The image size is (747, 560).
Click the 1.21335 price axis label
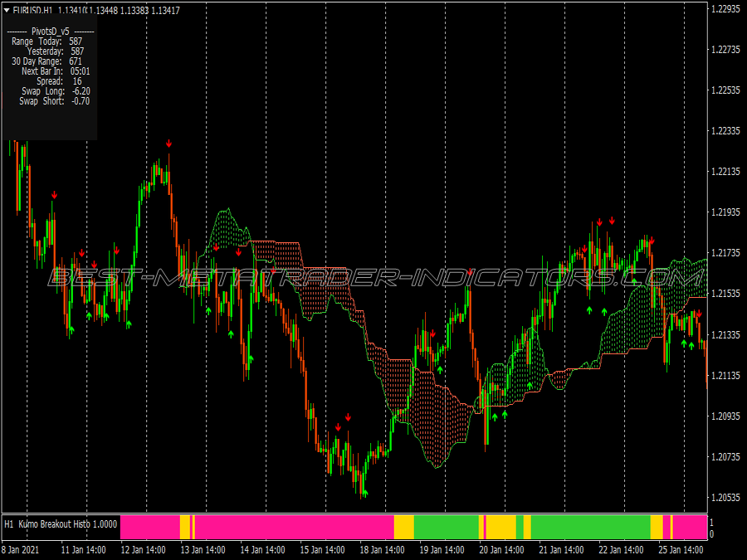tap(726, 335)
